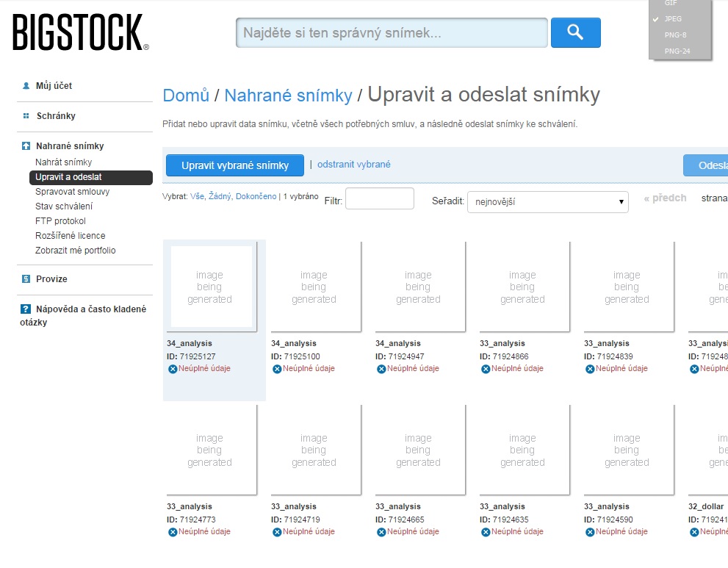
Task: Open FTP protokol in the sidebar
Action: coord(60,221)
